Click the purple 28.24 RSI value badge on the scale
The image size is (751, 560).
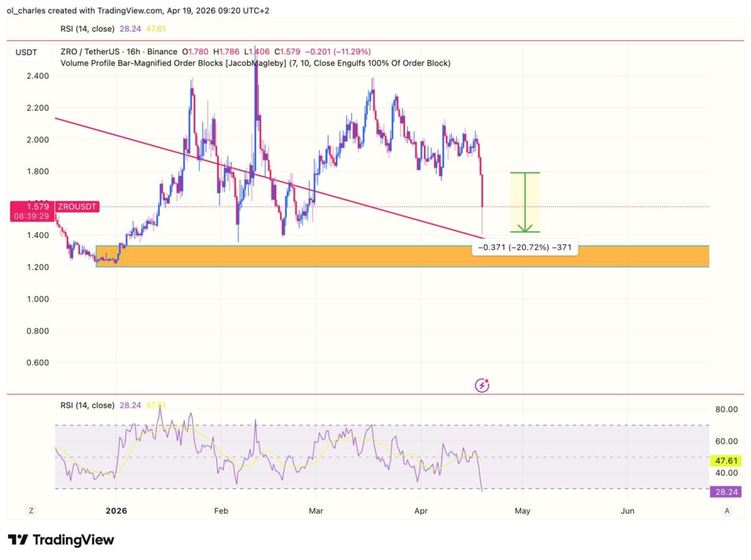click(x=728, y=493)
